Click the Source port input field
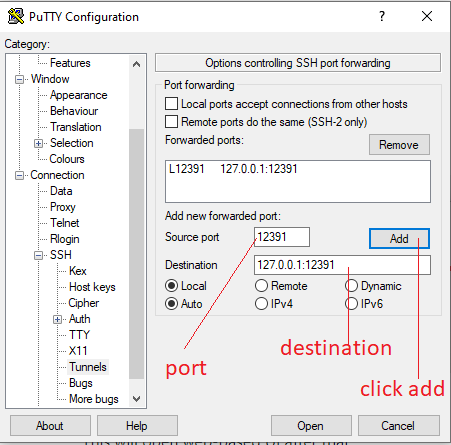The height and width of the screenshot is (445, 451). coord(282,237)
